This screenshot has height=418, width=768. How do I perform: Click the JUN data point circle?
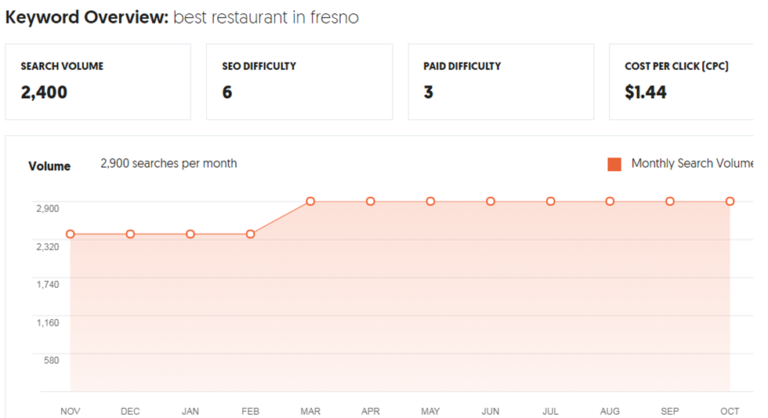(491, 201)
